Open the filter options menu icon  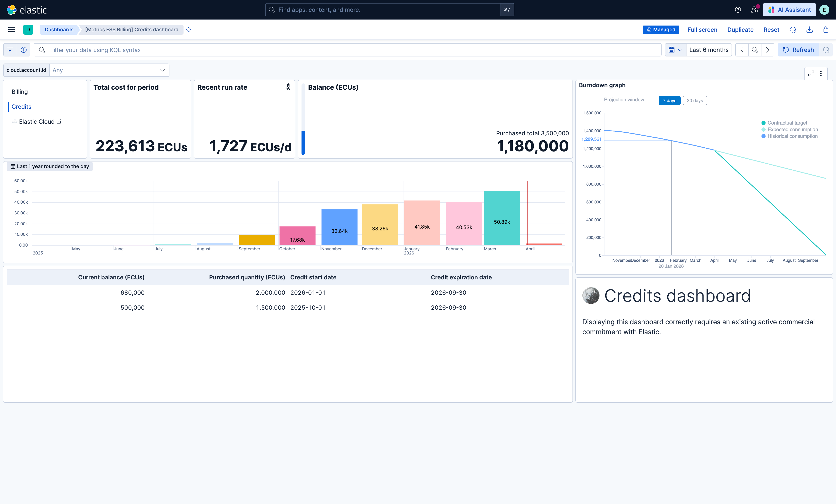(10, 50)
